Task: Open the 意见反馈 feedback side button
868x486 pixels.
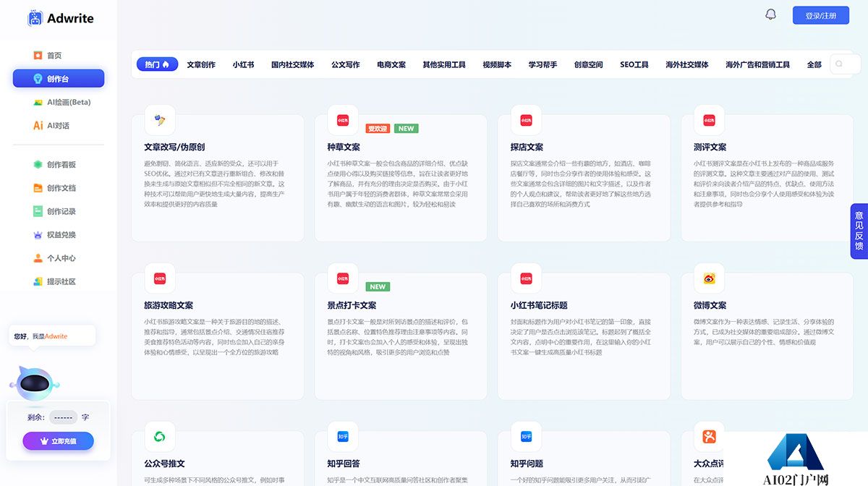Action: pos(859,231)
